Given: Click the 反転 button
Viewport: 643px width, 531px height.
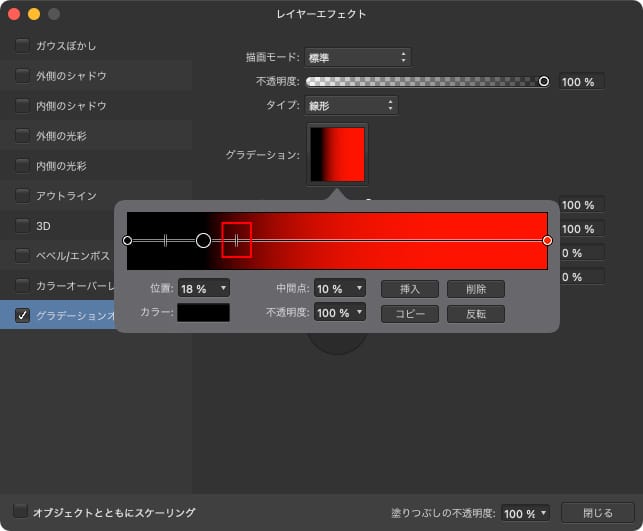Looking at the screenshot, I should (x=475, y=313).
